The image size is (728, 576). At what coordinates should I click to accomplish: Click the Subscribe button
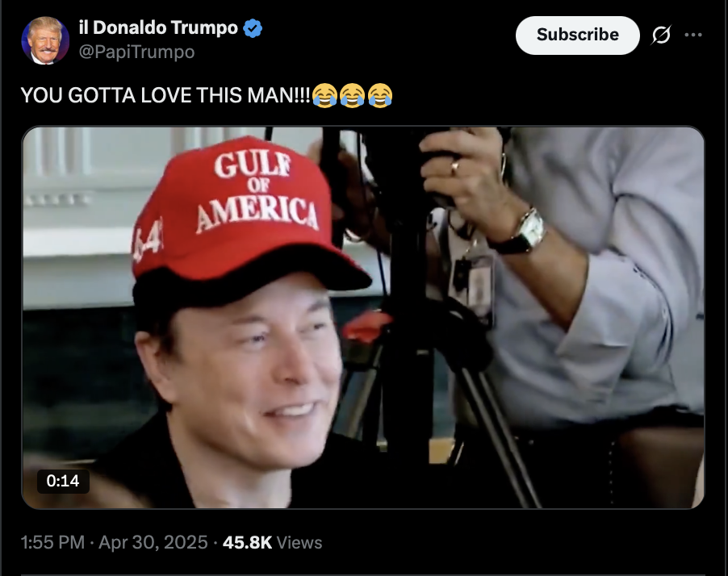click(x=578, y=35)
